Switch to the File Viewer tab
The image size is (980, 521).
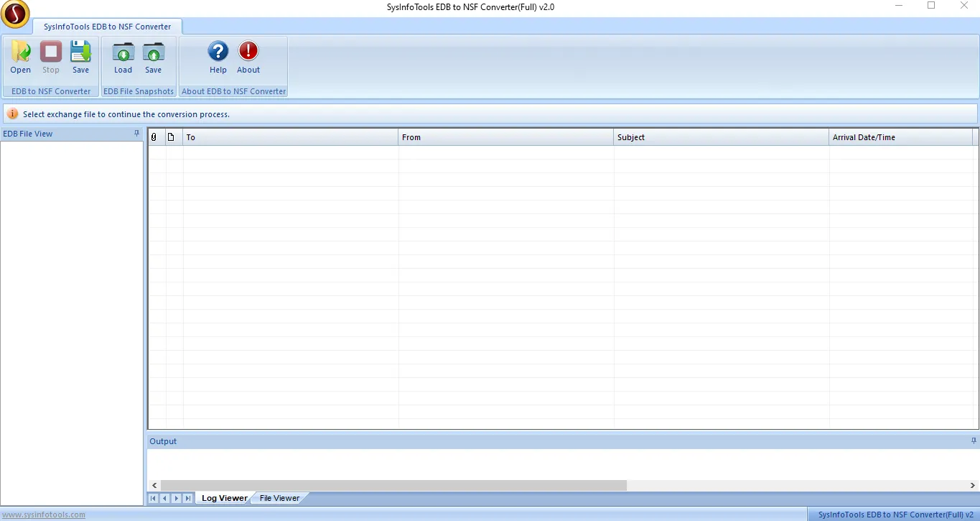click(279, 498)
